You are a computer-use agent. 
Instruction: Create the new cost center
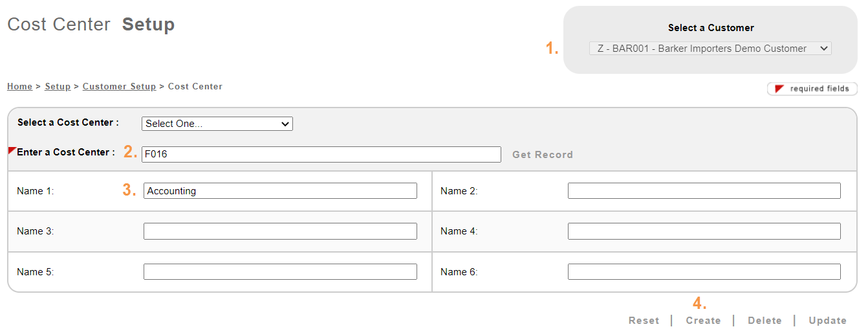pos(703,321)
